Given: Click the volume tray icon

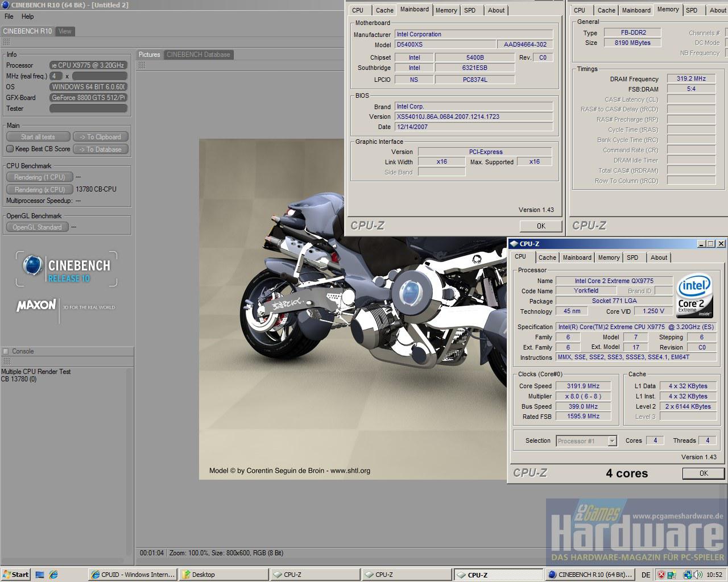Looking at the screenshot, I should pos(698,575).
